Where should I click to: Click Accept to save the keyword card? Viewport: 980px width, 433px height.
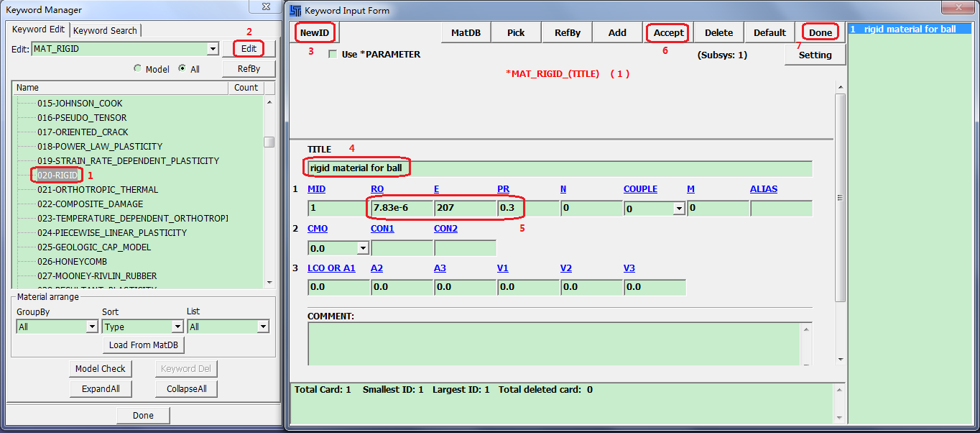coord(668,32)
